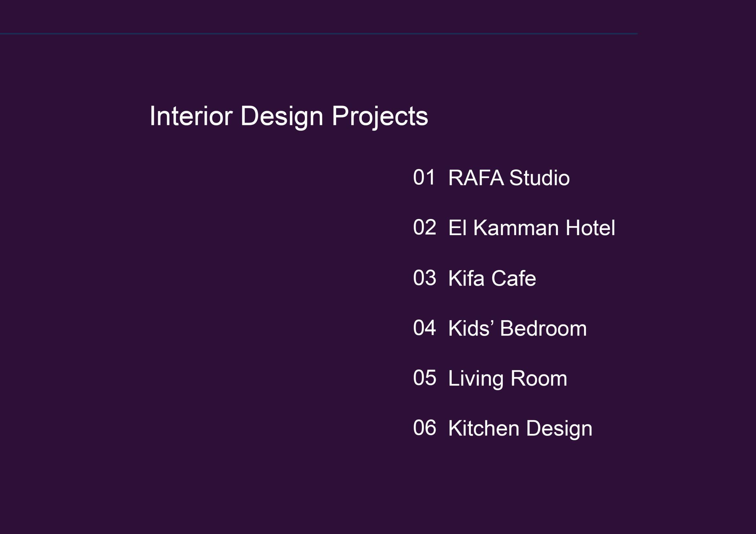
Task: Click the word 'Bedroom' in item 04
Action: 543,328
